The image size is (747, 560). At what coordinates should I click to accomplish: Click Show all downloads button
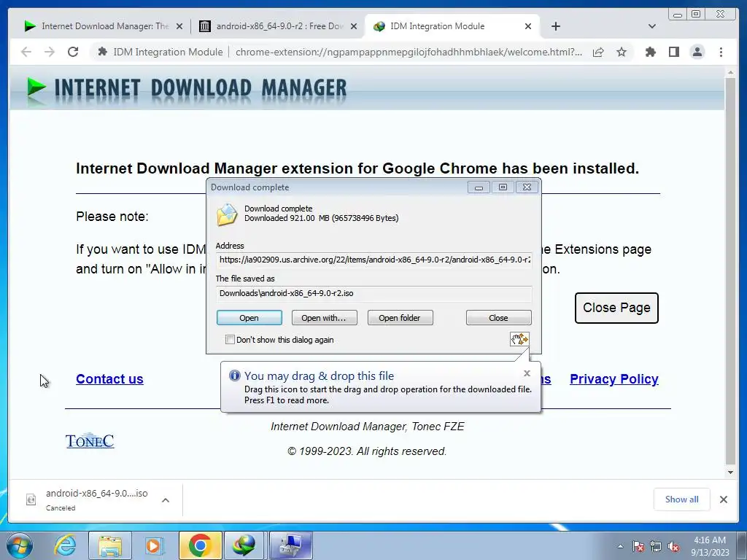point(682,499)
